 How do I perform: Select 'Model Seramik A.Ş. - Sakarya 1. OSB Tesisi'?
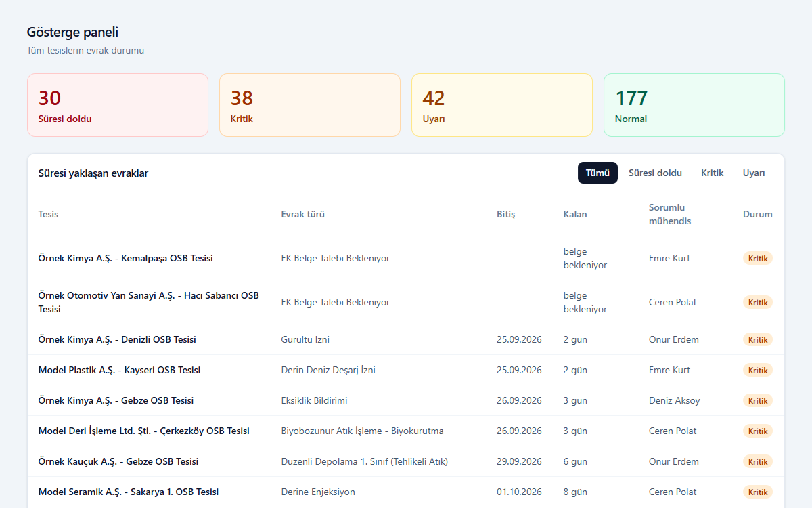click(x=129, y=492)
